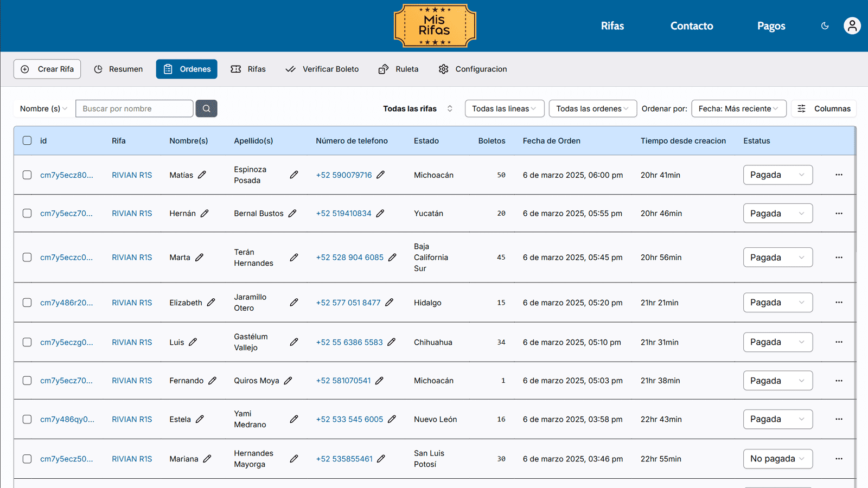The width and height of the screenshot is (868, 488).
Task: Open Verificar Boleto tab
Action: [x=322, y=69]
